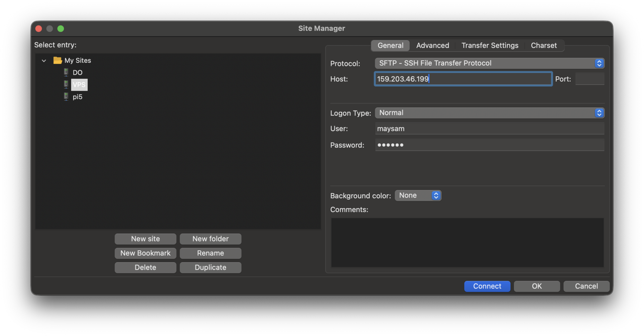This screenshot has height=336, width=644.
Task: Open the Protocol dropdown
Action: click(x=489, y=63)
